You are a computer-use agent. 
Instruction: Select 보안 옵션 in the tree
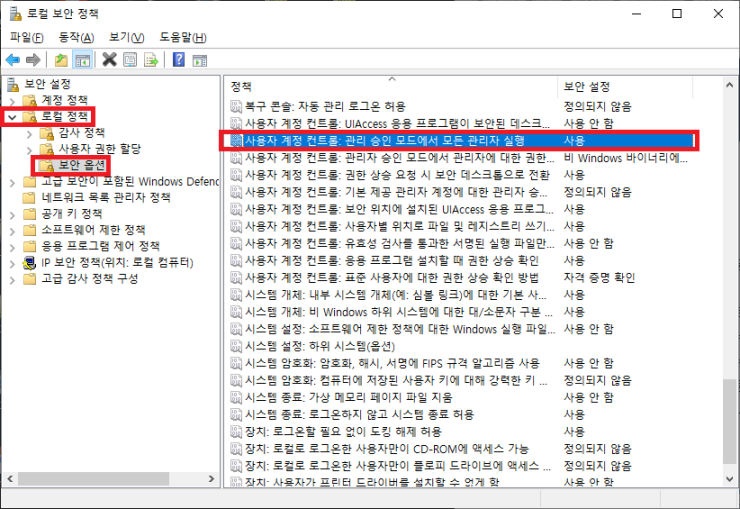82,164
